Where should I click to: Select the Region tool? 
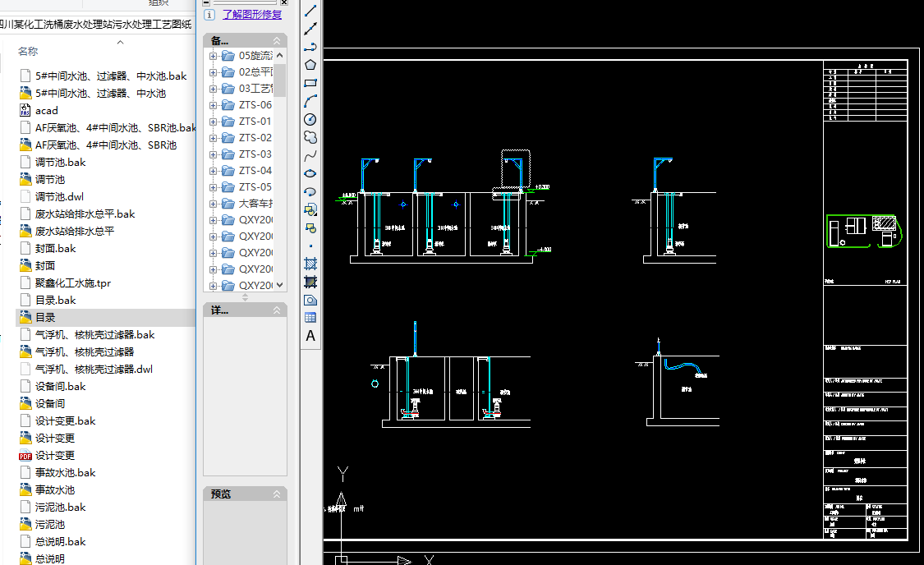coord(310,300)
